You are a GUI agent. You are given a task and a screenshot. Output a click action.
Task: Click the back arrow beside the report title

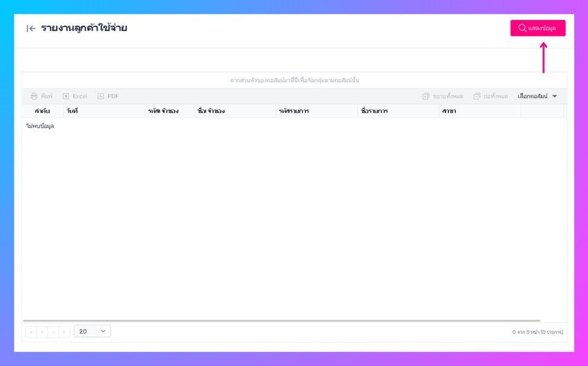(30, 28)
